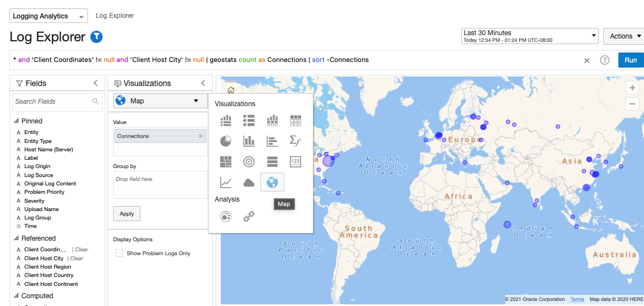Select the Log Group field
The width and height of the screenshot is (644, 306).
(x=37, y=218)
